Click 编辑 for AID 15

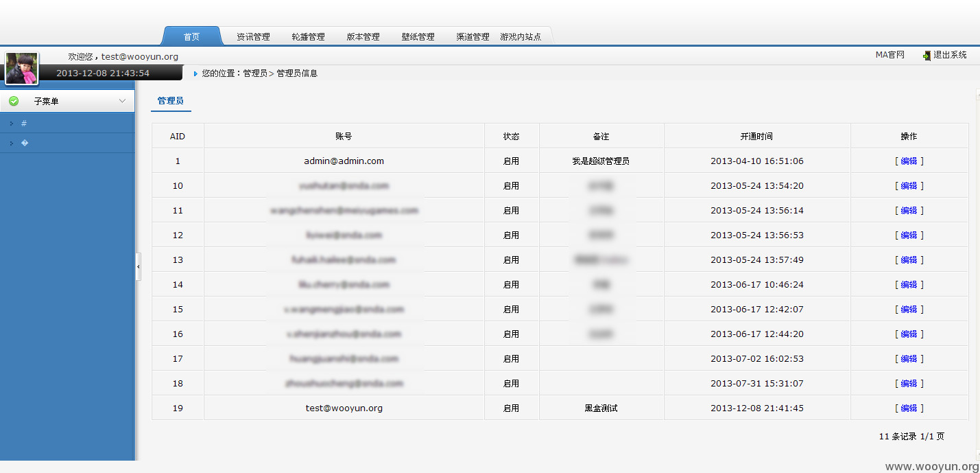[x=909, y=310]
